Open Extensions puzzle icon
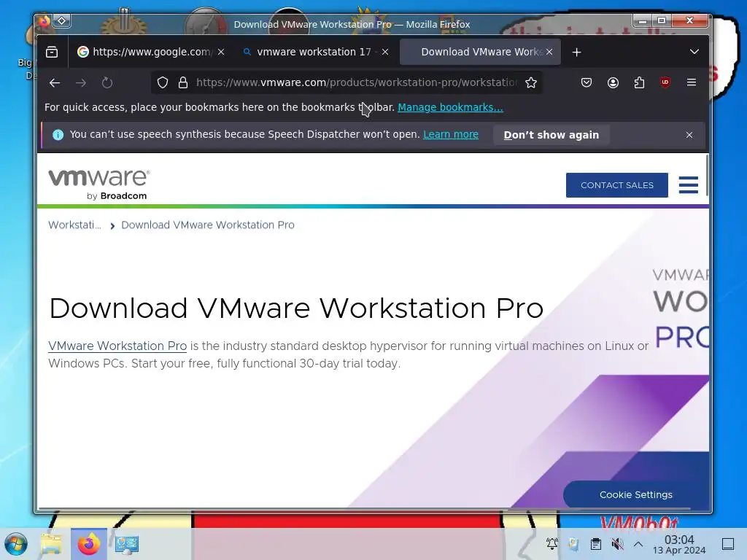 point(639,83)
